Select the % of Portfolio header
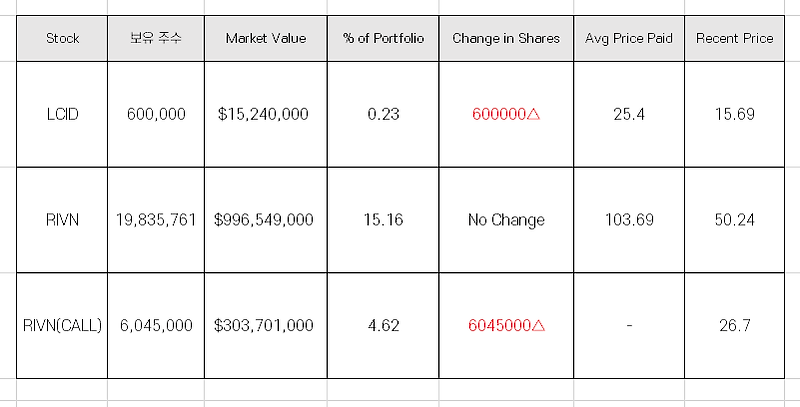The width and height of the screenshot is (800, 407). pyautogui.click(x=383, y=39)
